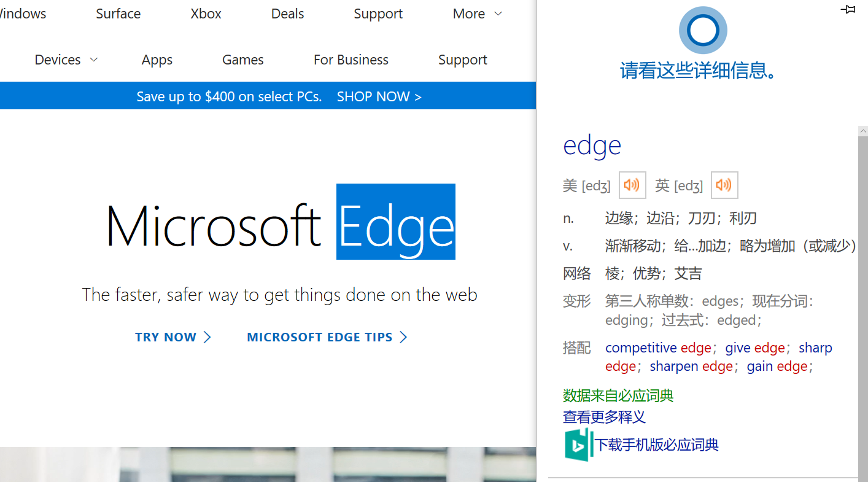The height and width of the screenshot is (482, 868).
Task: Play the US pronunciation of edge
Action: pos(632,185)
